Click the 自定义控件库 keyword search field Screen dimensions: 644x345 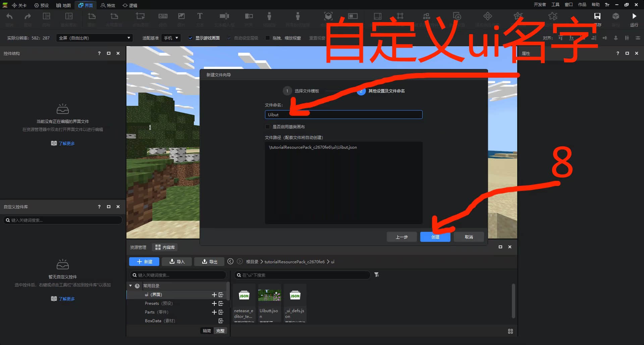tap(63, 220)
